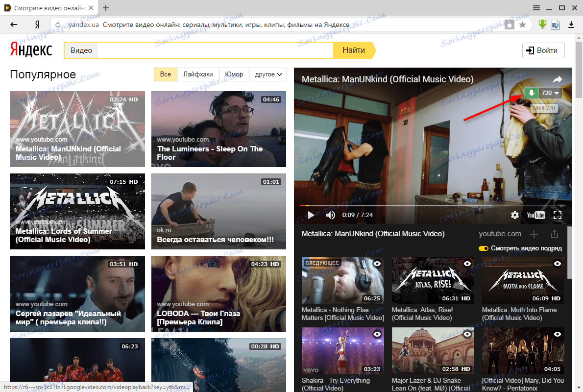The height and width of the screenshot is (392, 583).
Task: Open 'The Lumineers - Sleep On The Floor' video
Action: (x=219, y=129)
